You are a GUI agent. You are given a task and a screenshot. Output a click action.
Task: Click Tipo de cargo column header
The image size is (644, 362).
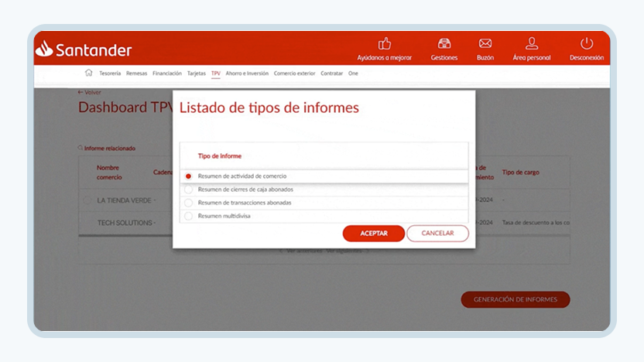tap(520, 172)
